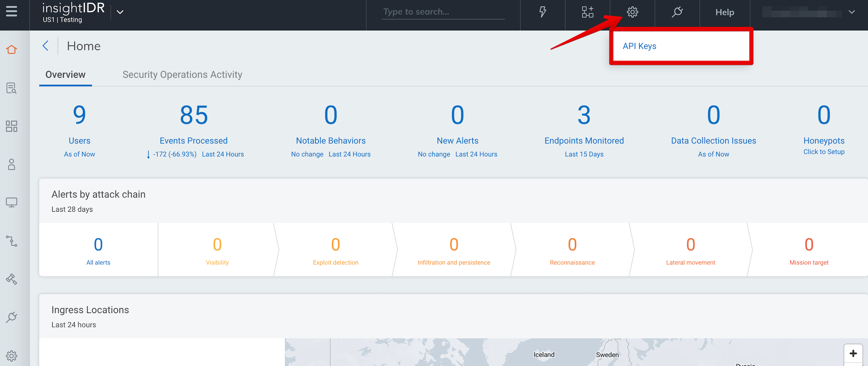This screenshot has width=868, height=366.
Task: Open the hamburger navigation menu
Action: click(x=11, y=11)
